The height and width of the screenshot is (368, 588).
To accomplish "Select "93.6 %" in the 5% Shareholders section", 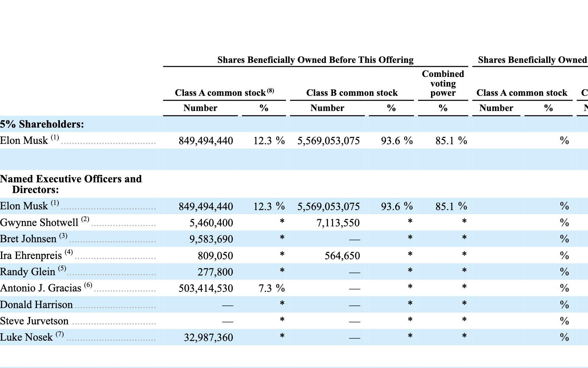I will point(397,141).
